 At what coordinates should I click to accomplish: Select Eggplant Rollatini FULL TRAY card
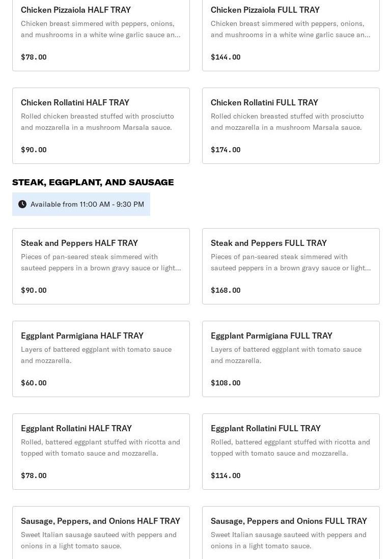pos(291,451)
